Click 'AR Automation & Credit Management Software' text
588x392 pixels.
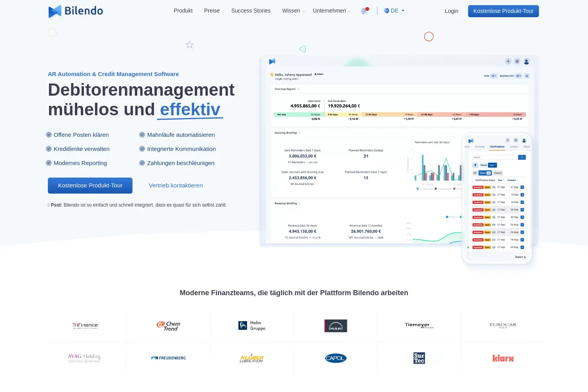pos(113,74)
